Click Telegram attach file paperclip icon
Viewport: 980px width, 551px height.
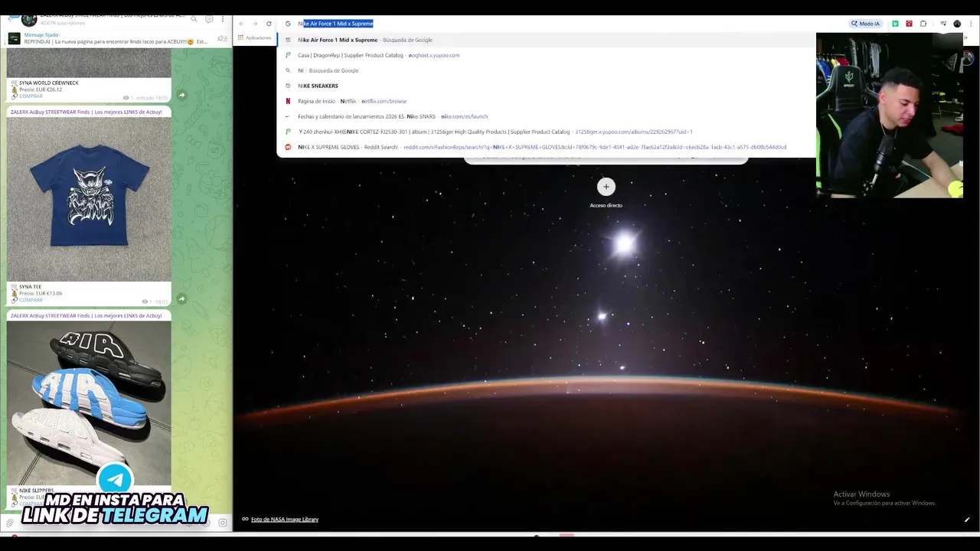pos(9,523)
